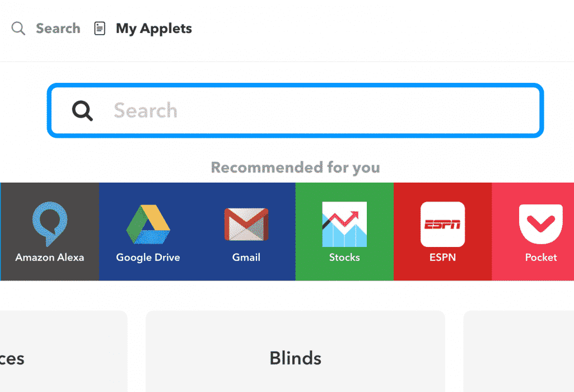Select the Google Drive logo

point(148,225)
